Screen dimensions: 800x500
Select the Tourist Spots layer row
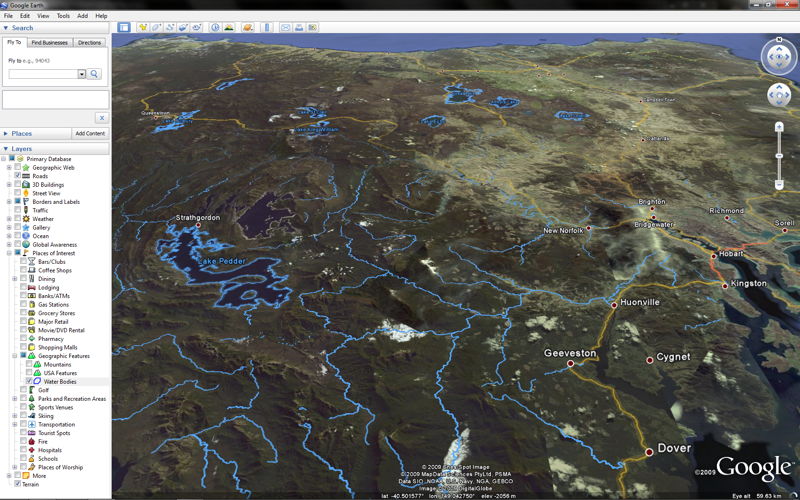click(x=54, y=433)
